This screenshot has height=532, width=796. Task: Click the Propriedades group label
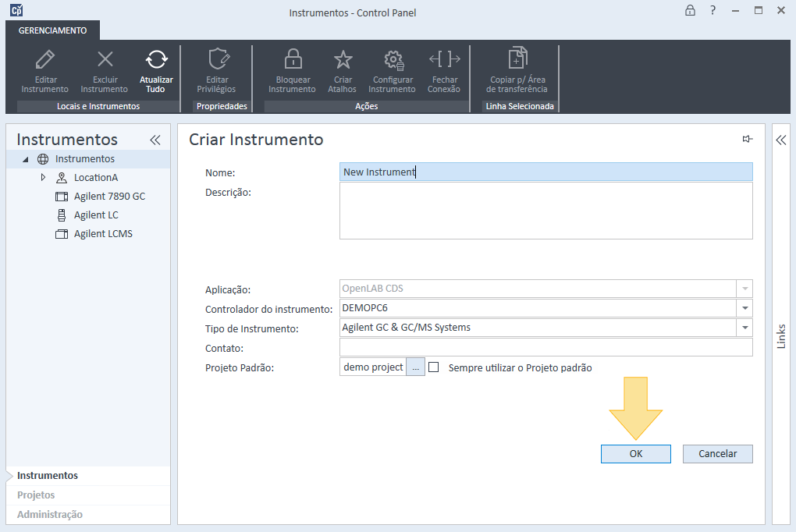pyautogui.click(x=222, y=106)
